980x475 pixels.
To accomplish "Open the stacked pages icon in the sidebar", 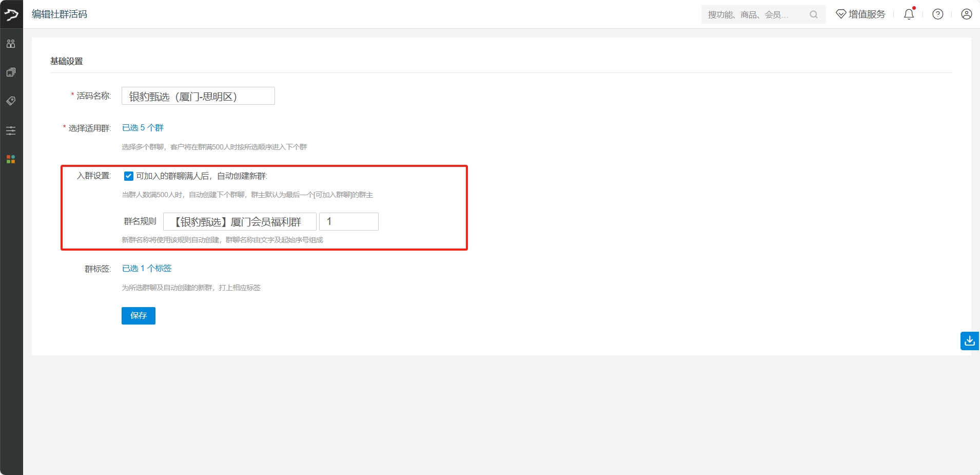I will tap(11, 72).
